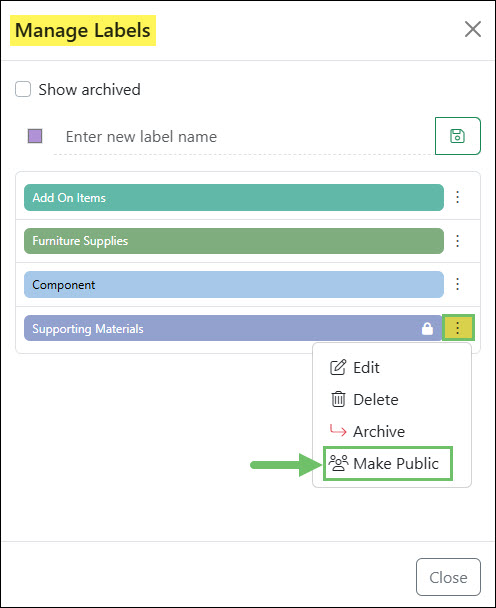Pick the purple new label color swatch

[35, 136]
